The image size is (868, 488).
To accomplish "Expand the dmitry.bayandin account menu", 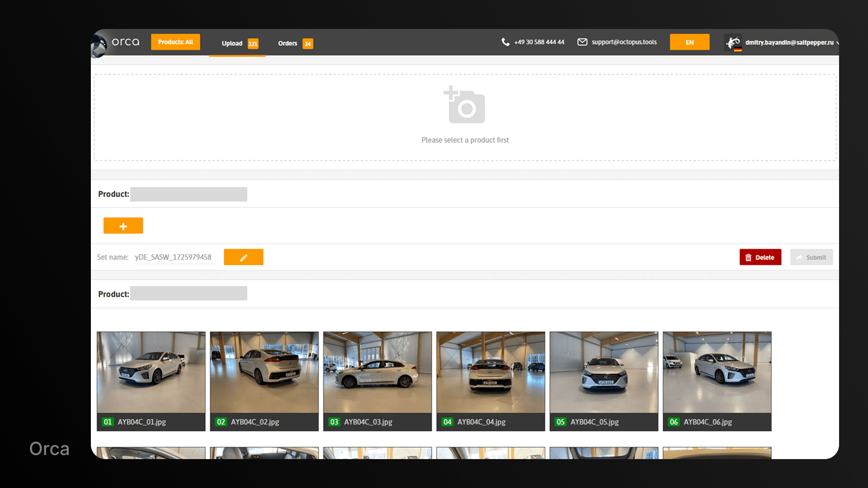I will (x=789, y=42).
